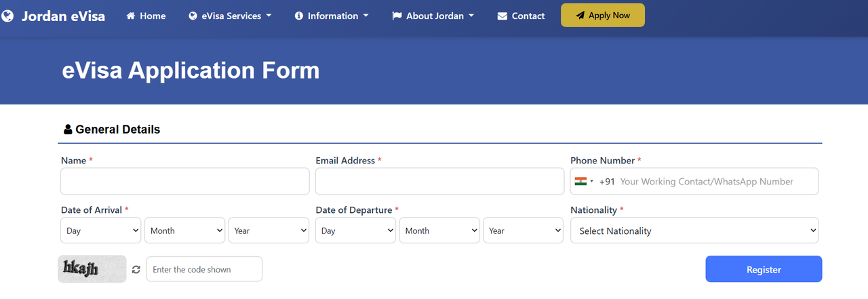Open the Date of Departure Month dropdown
This screenshot has height=299, width=868.
click(439, 231)
